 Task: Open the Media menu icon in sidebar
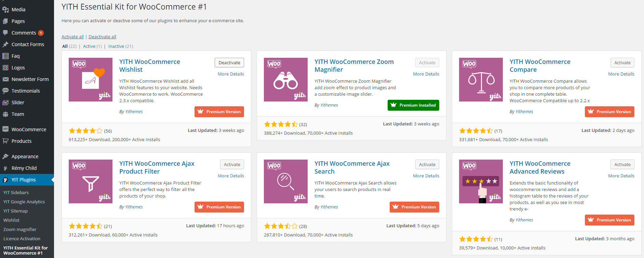pyautogui.click(x=5, y=10)
